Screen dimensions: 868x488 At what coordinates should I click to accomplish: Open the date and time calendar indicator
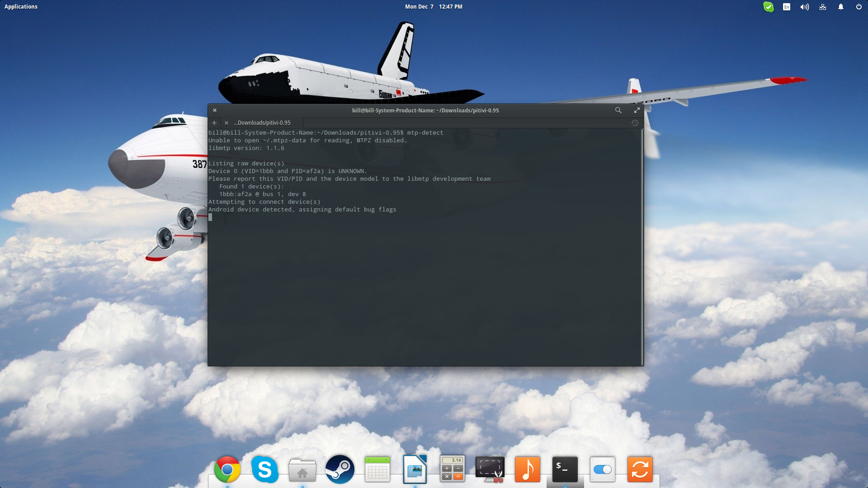434,7
